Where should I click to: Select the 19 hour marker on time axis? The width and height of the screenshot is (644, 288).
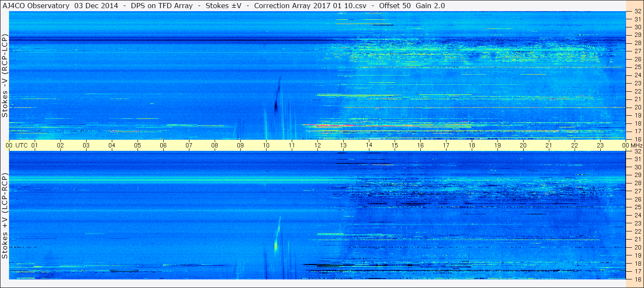[x=497, y=145]
